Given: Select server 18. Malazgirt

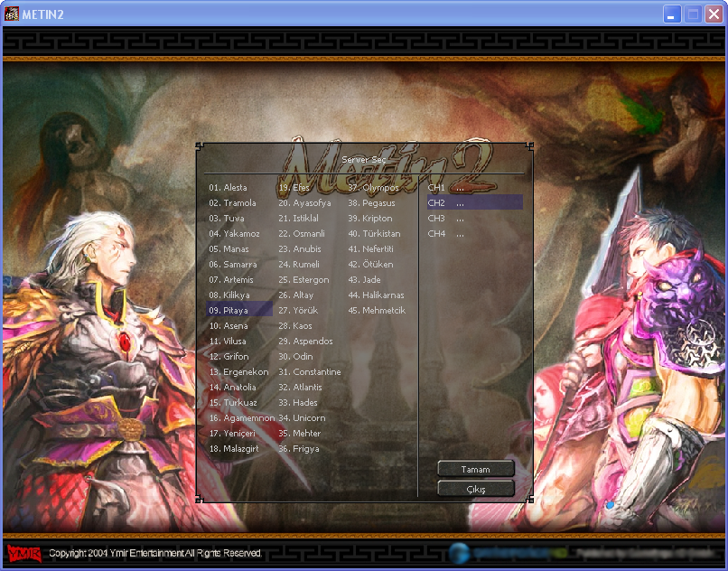Looking at the screenshot, I should pos(234,448).
